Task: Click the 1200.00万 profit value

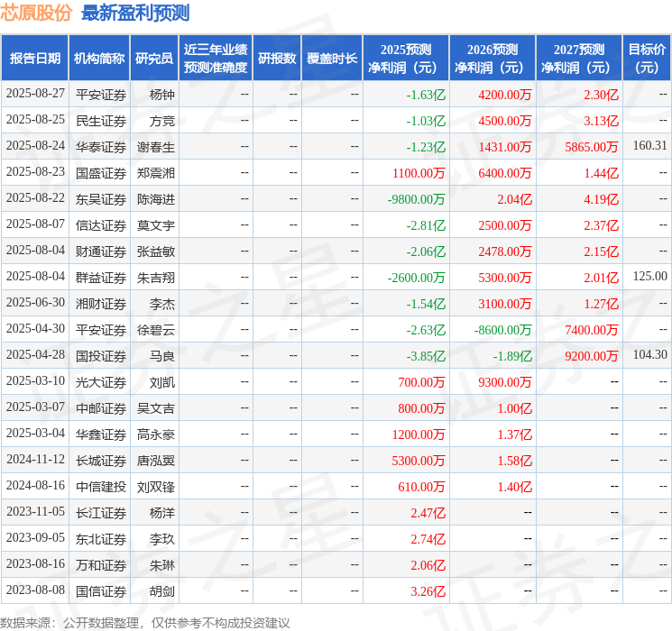Action: pyautogui.click(x=419, y=434)
